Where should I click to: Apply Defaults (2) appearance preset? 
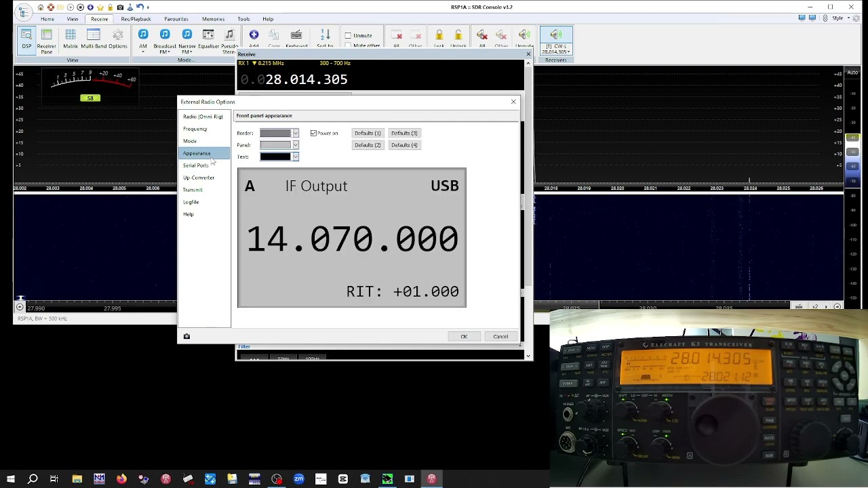point(368,145)
